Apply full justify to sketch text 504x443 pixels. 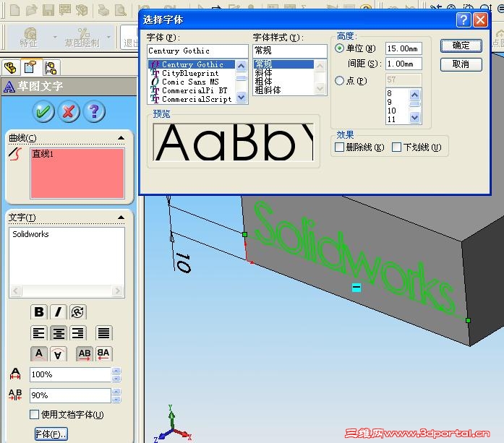[x=103, y=333]
